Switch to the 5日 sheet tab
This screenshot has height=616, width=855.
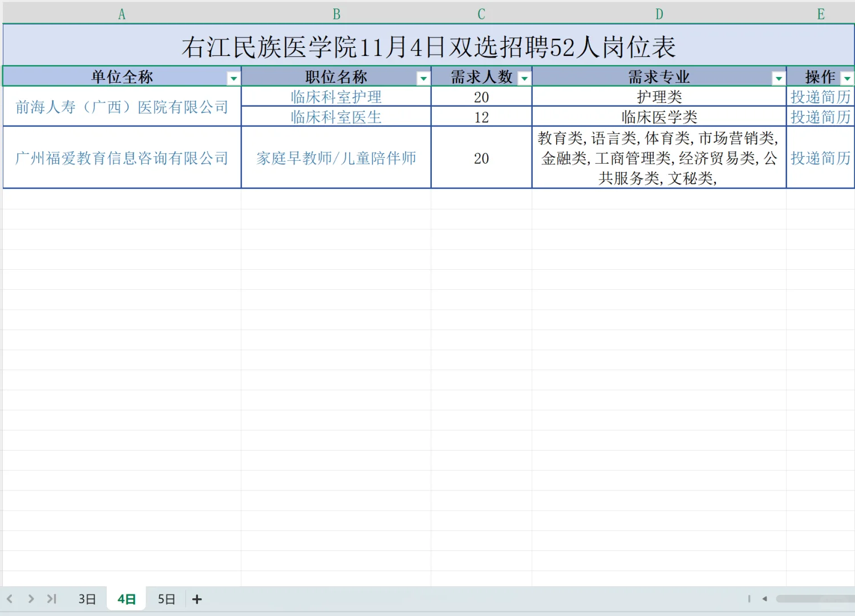click(x=165, y=599)
